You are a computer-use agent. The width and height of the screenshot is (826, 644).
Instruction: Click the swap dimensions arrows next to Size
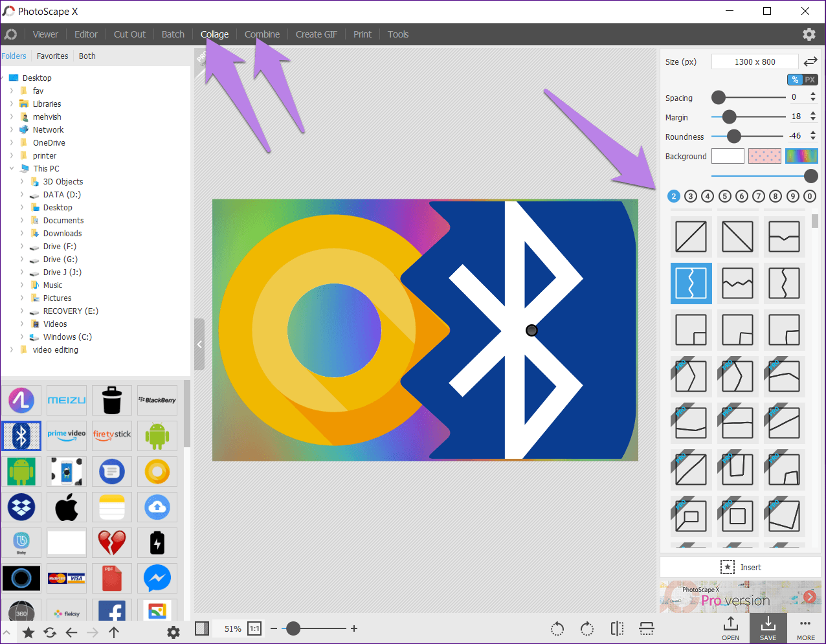[x=810, y=61]
